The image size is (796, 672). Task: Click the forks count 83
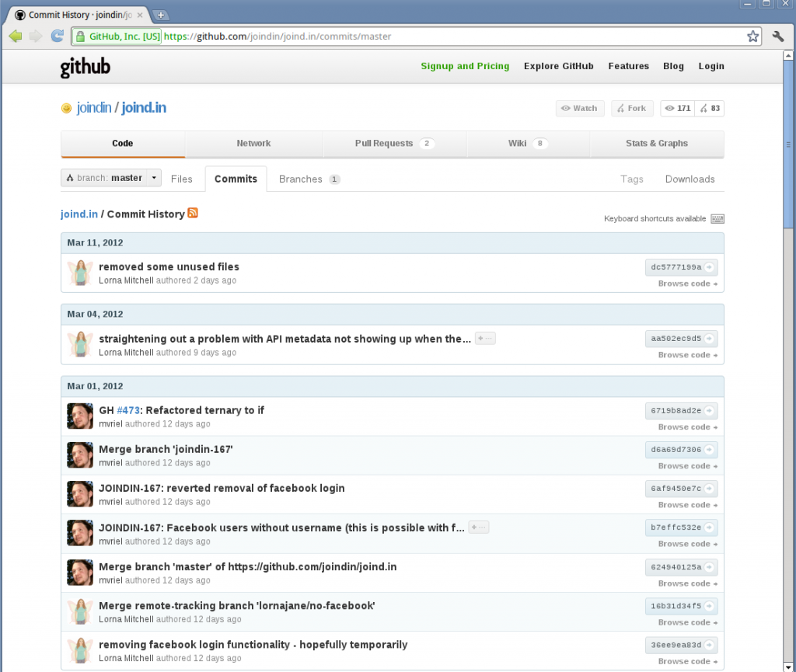click(x=709, y=108)
